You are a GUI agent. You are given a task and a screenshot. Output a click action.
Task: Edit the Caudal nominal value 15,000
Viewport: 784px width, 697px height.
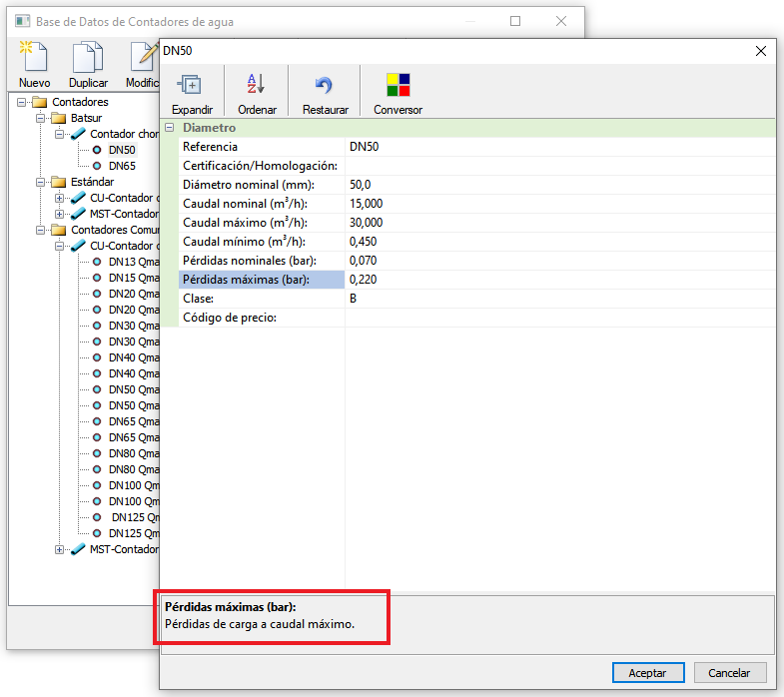click(x=559, y=204)
